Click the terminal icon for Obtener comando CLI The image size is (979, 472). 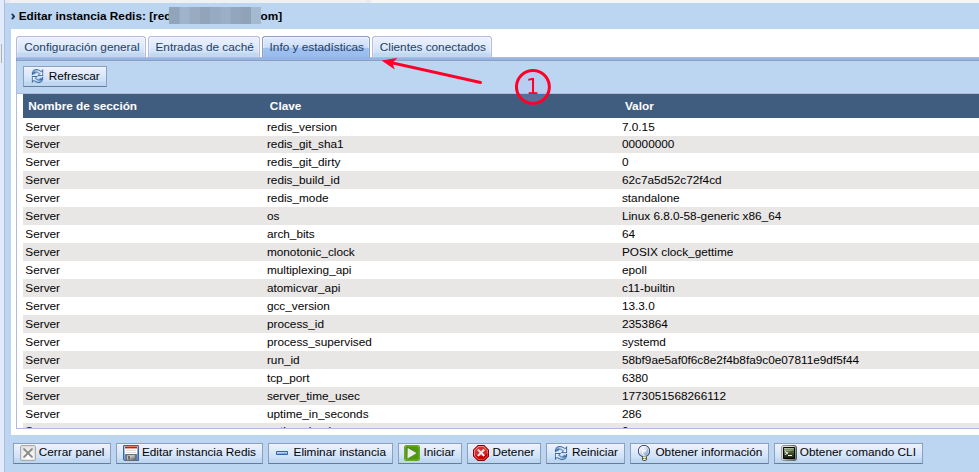(788, 453)
